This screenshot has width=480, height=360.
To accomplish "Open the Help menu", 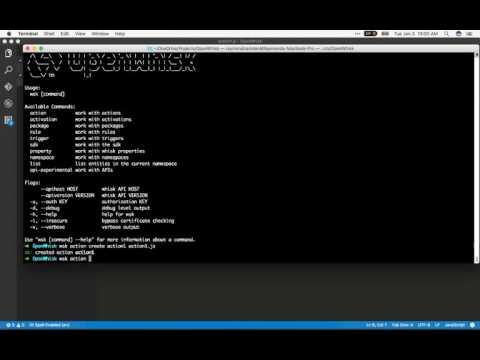I will [120, 34].
